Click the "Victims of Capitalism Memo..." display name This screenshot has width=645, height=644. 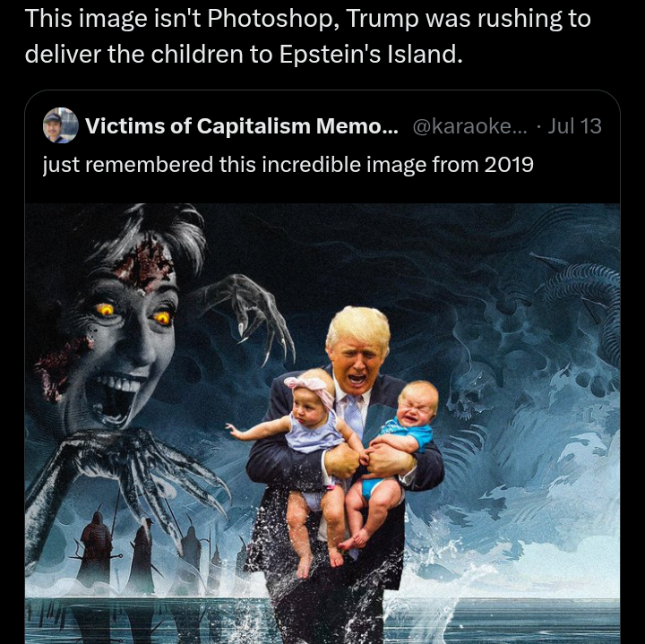click(242, 125)
